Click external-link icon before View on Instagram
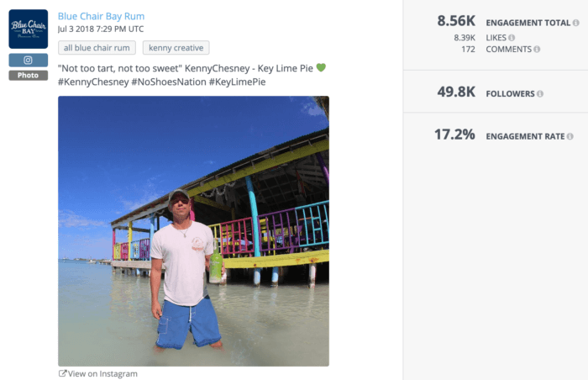Image resolution: width=588 pixels, height=380 pixels. tap(62, 373)
